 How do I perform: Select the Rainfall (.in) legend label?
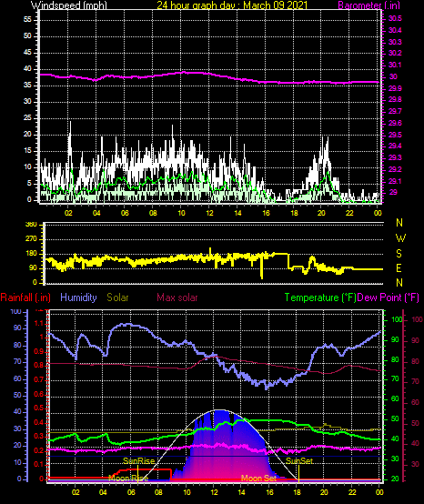click(25, 297)
